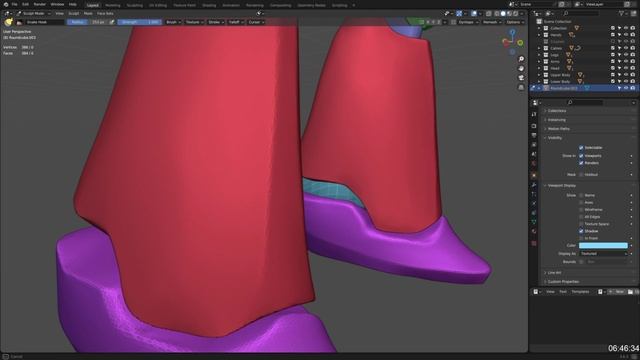Expand the Hands collection in outliner
The height and width of the screenshot is (360, 640).
coord(539,35)
